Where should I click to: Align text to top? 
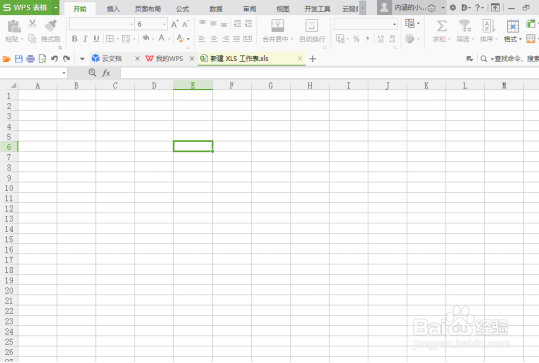coord(202,23)
